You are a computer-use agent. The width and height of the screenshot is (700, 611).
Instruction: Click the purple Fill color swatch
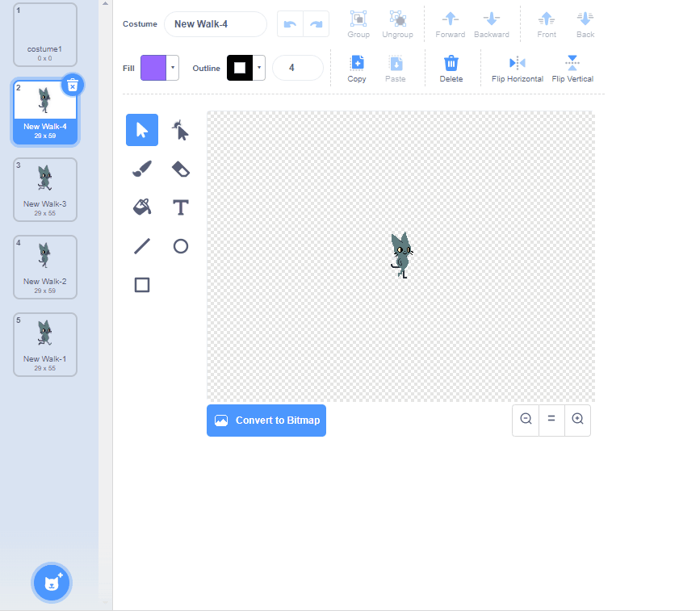[x=153, y=68]
